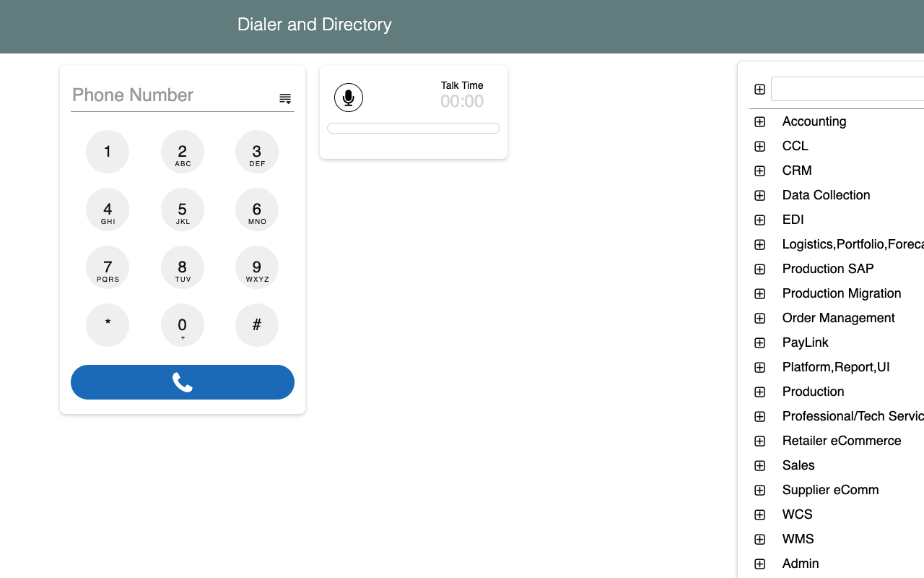The width and height of the screenshot is (924, 578).
Task: Tap the number 7 on the keypad
Action: [108, 267]
